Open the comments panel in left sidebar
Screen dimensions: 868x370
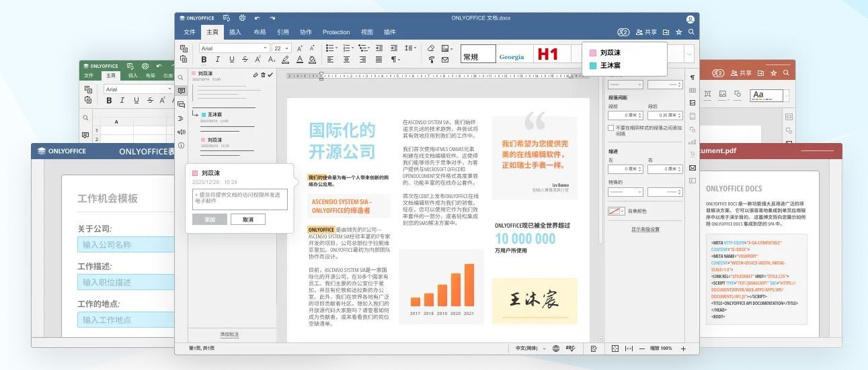point(181,90)
